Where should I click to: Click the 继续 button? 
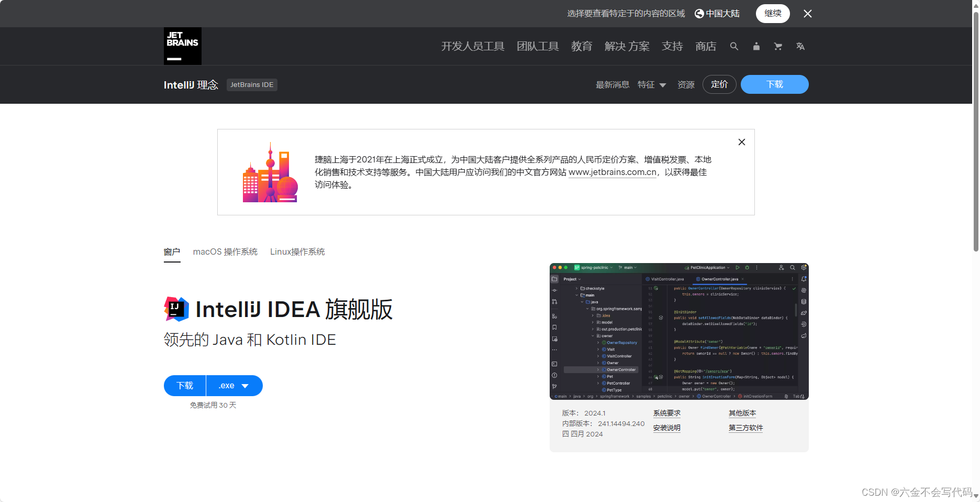(x=773, y=14)
